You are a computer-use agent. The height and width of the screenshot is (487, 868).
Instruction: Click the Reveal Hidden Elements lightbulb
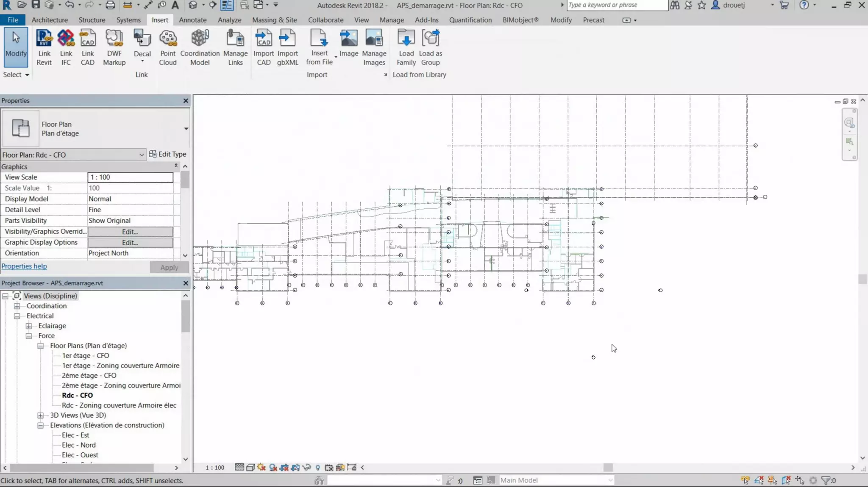pos(317,468)
